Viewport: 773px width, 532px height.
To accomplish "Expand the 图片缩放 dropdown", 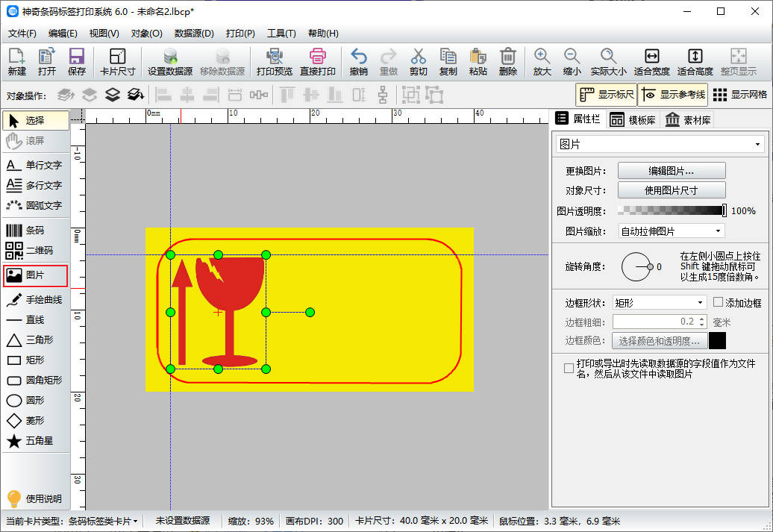I will 672,231.
